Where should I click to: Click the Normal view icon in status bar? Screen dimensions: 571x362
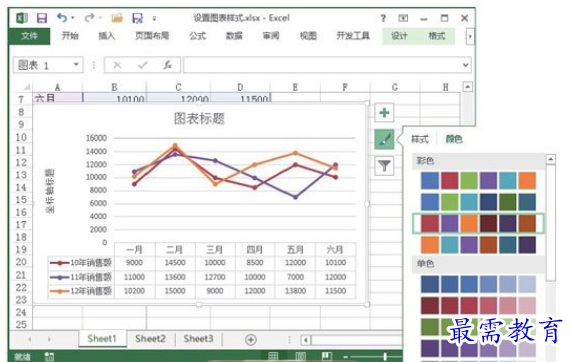pos(273,356)
